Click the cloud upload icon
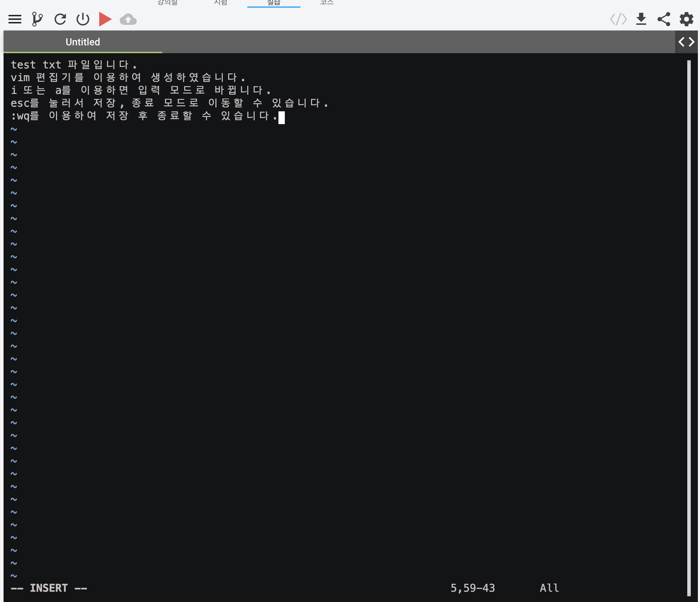The image size is (700, 602). coord(128,19)
